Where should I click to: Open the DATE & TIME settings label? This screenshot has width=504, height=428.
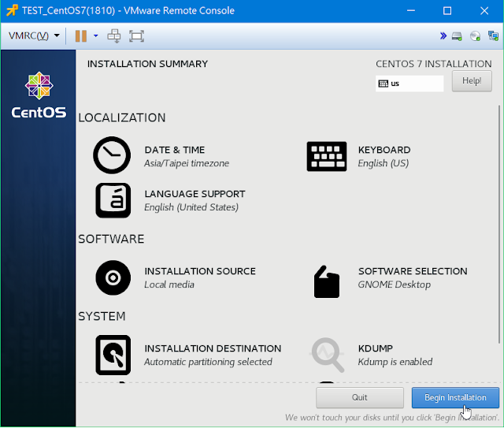(175, 150)
